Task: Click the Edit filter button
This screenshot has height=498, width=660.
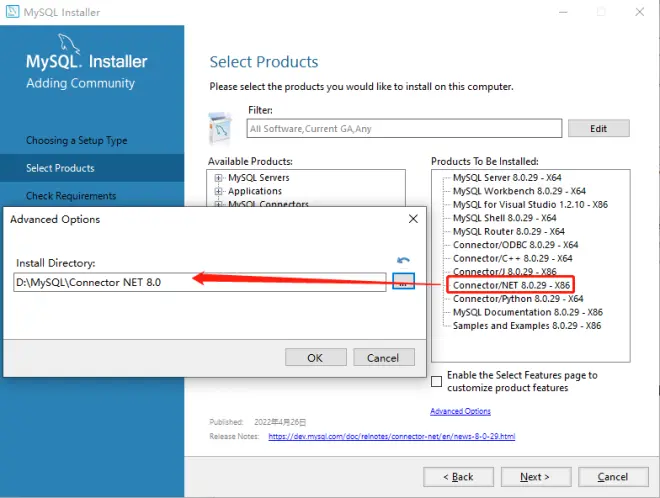Action: coord(599,128)
